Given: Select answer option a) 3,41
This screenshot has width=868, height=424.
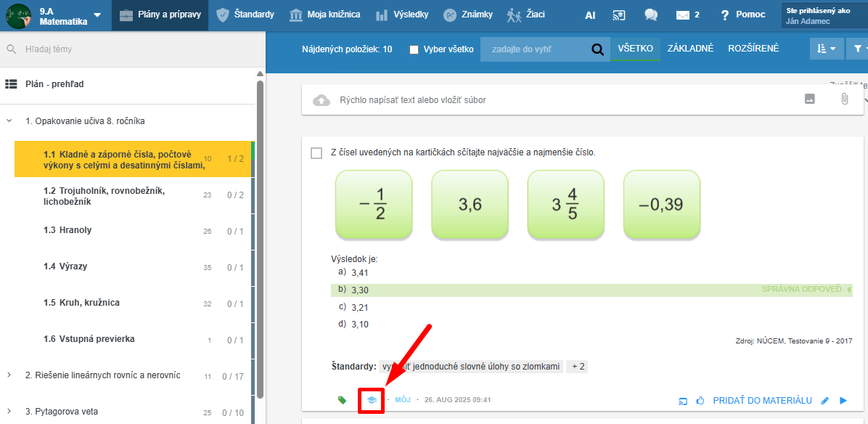Looking at the screenshot, I should point(361,273).
